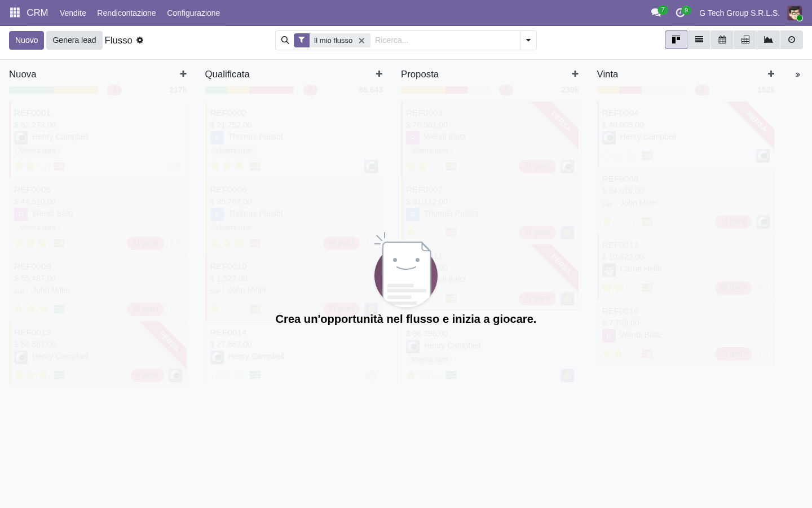The height and width of the screenshot is (508, 812).
Task: Click the Il mio flusso filter label
Action: [x=333, y=41]
